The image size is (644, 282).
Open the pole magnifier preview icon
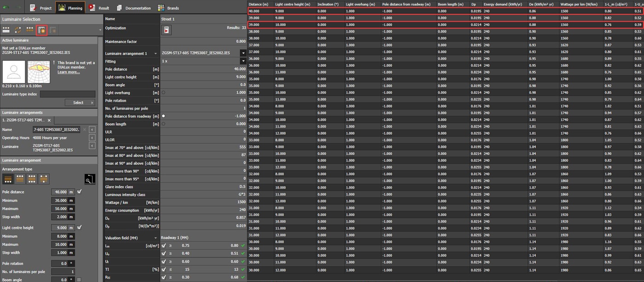click(90, 179)
